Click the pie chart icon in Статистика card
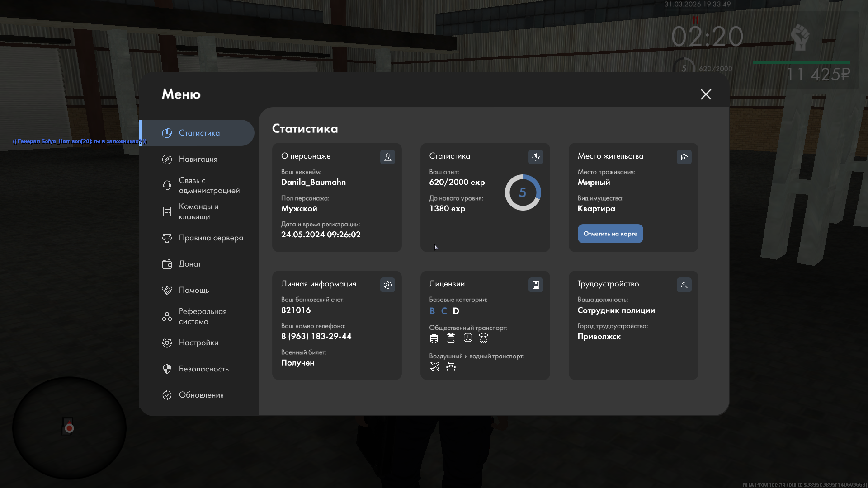Image resolution: width=868 pixels, height=488 pixels. point(536,157)
